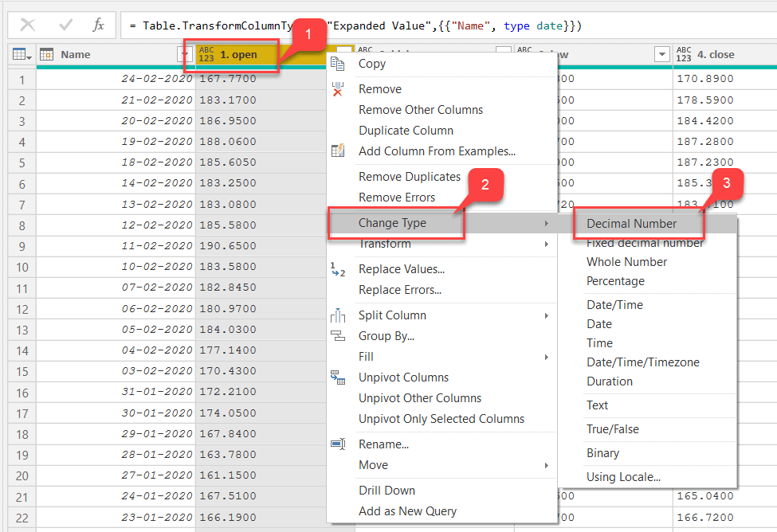The image size is (777, 532).
Task: Click the date type icon of Name column
Action: pyautogui.click(x=46, y=54)
